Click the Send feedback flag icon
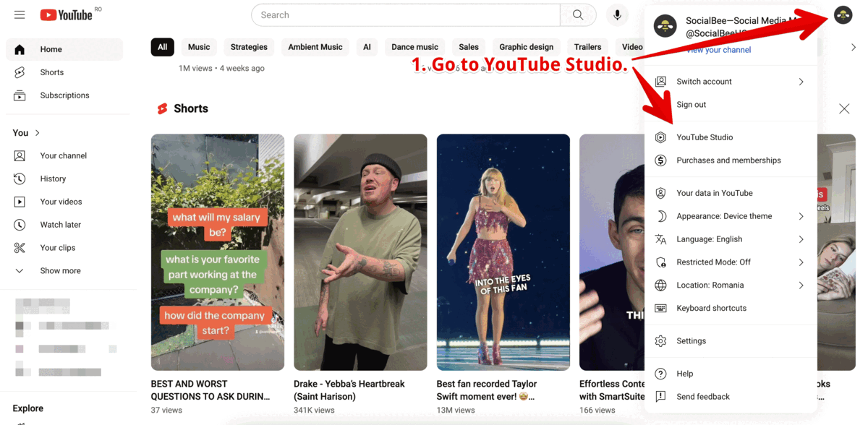The width and height of the screenshot is (868, 425). click(660, 397)
